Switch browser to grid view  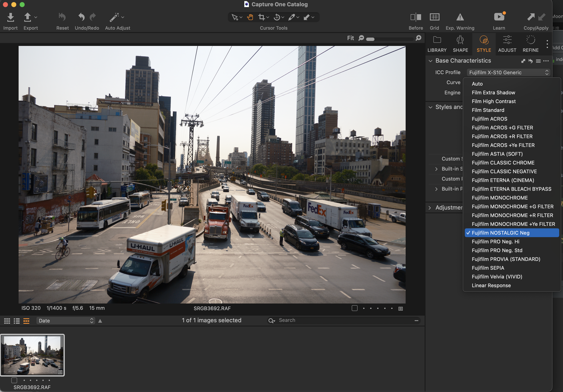pyautogui.click(x=7, y=321)
